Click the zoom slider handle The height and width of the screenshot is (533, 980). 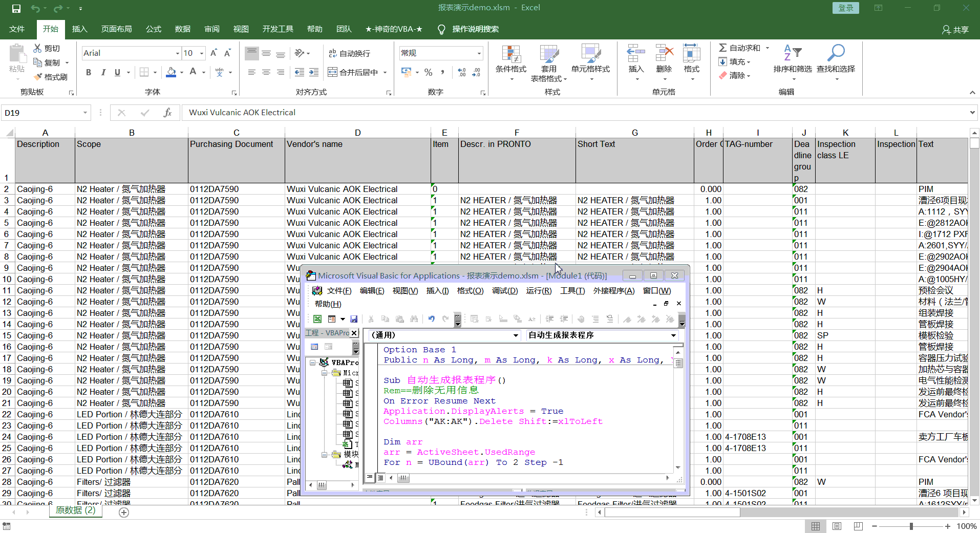911,526
